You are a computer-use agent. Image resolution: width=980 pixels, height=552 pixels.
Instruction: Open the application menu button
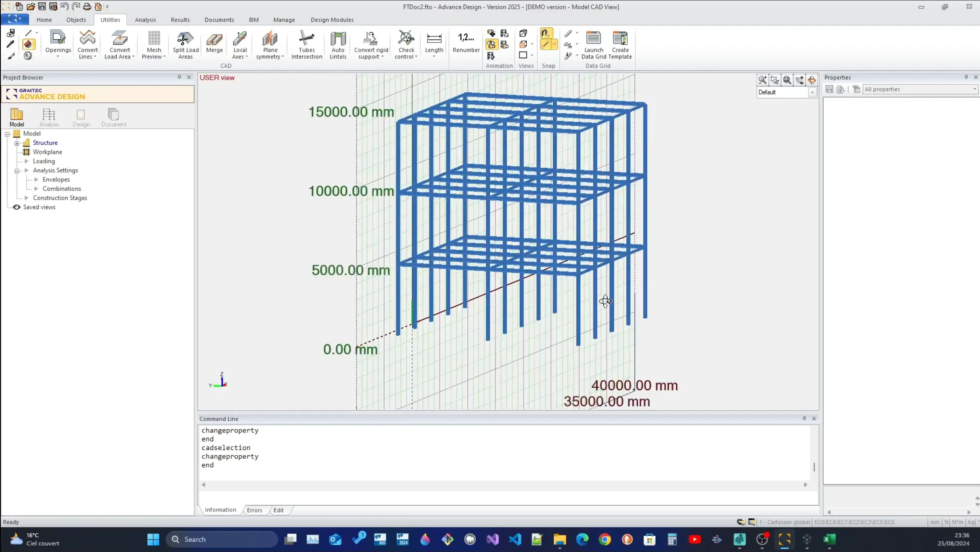coord(15,19)
